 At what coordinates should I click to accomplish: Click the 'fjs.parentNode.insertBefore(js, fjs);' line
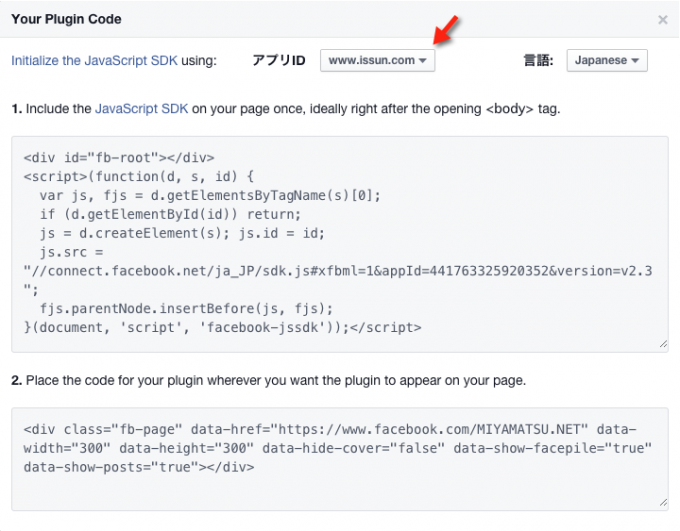pos(186,309)
